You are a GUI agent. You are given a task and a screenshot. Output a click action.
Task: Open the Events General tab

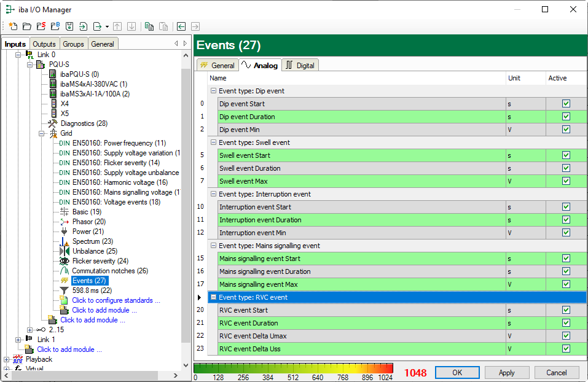point(218,65)
